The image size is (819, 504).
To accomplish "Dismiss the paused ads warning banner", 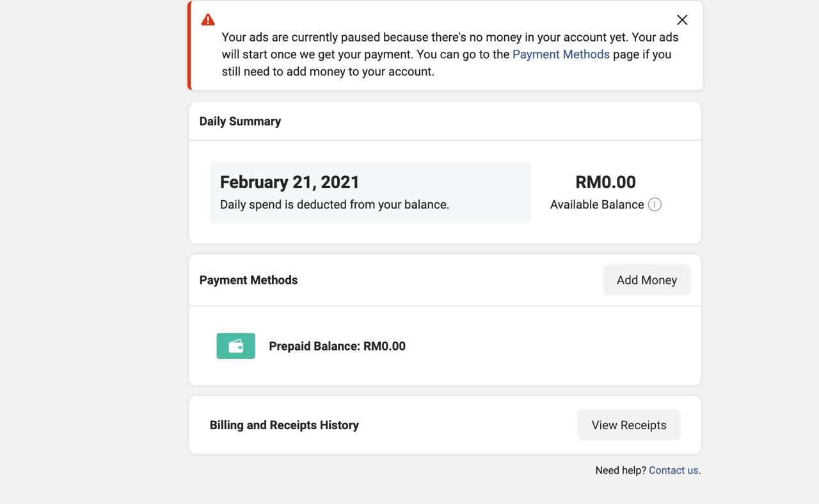I will pyautogui.click(x=682, y=20).
